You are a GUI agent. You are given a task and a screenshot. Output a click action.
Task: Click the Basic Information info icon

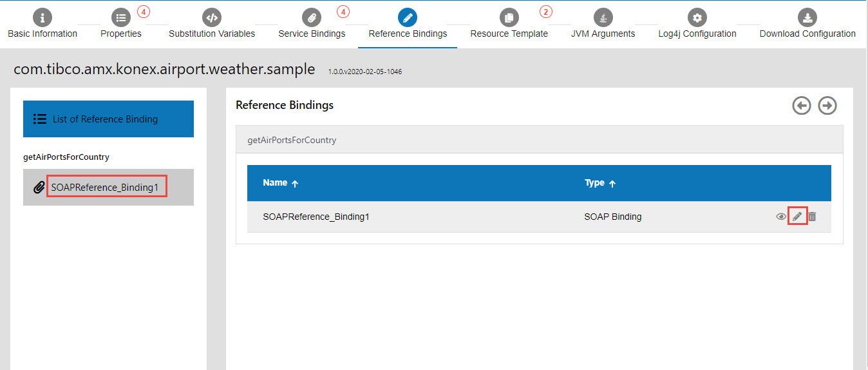(x=42, y=17)
